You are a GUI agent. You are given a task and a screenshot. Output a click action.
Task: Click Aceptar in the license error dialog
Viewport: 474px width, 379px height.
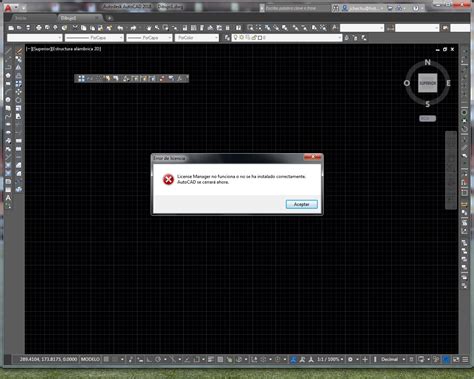302,204
